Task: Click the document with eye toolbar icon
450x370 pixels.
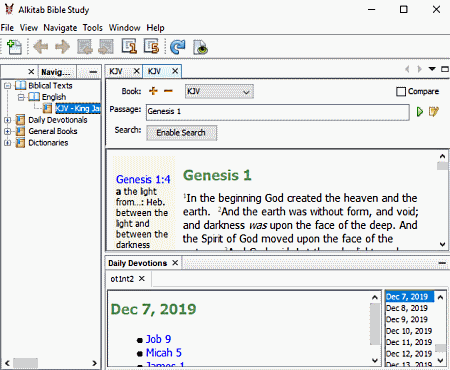Action: tap(200, 47)
